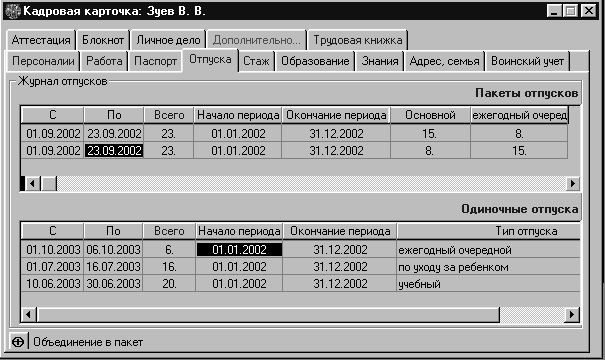This screenshot has height=360, width=605.
Task: Open the Стаж tab
Action: click(x=256, y=61)
